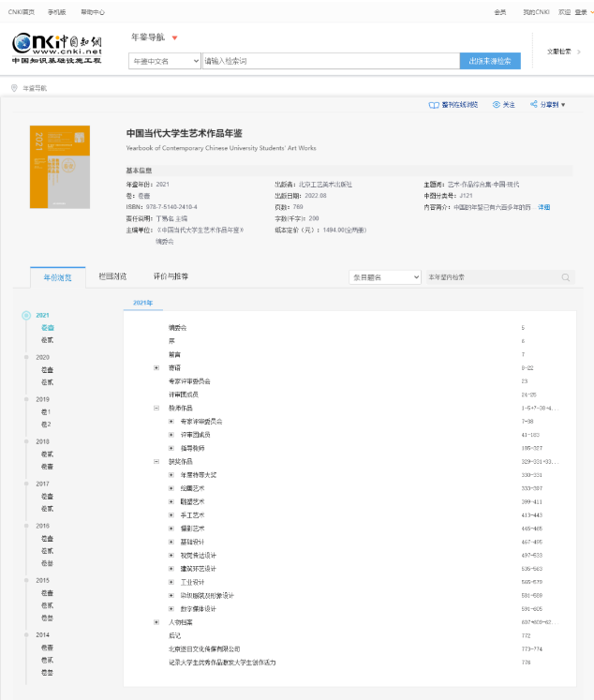Expand the 人物档案 tree node
594x700 pixels.
pos(156,622)
